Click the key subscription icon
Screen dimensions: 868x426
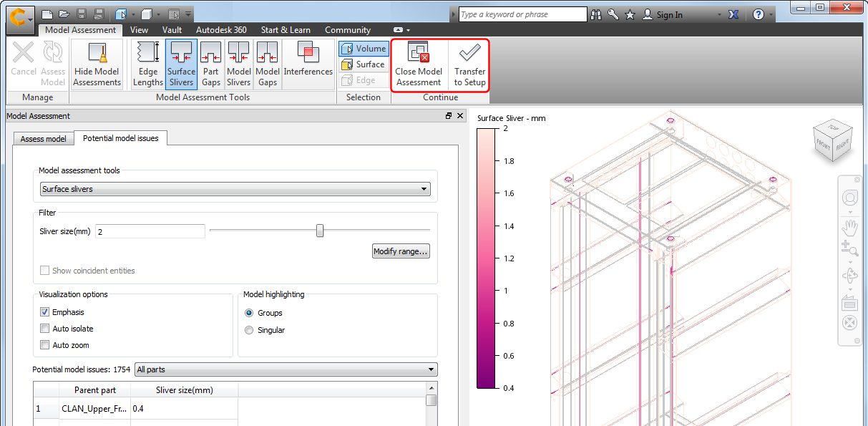(613, 14)
